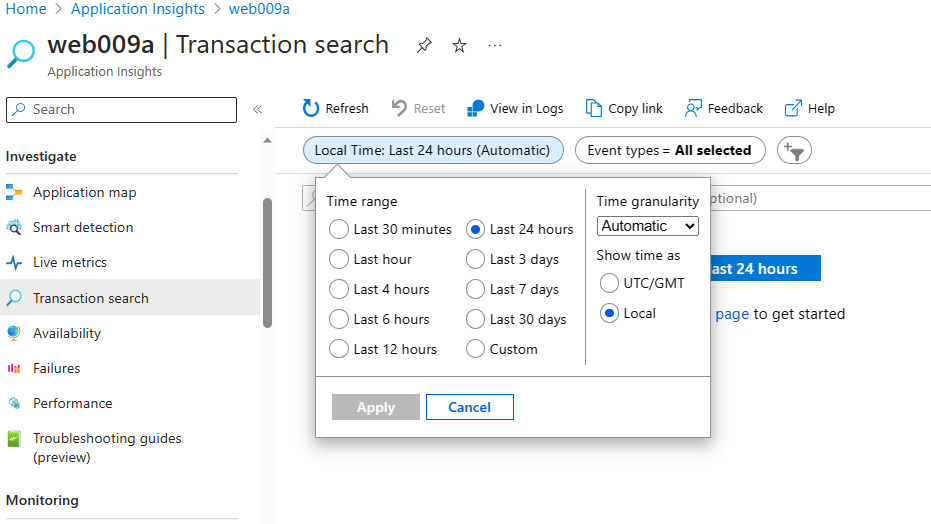This screenshot has height=524, width=931.
Task: Click the View in Logs icon
Action: [476, 108]
